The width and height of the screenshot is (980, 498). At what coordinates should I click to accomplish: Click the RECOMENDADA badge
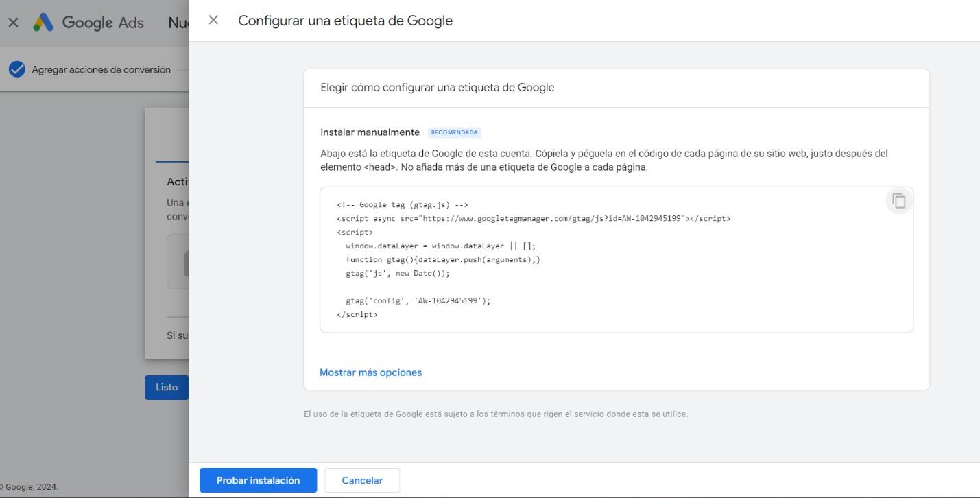point(454,132)
